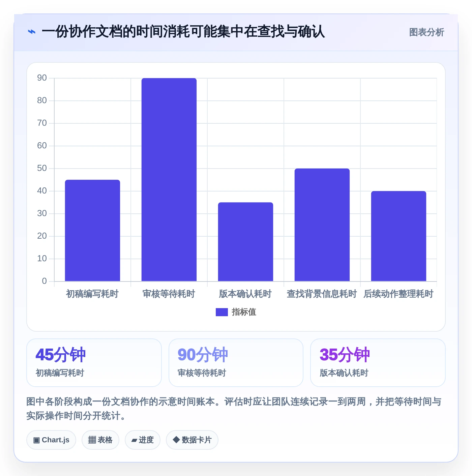This screenshot has height=476, width=472.
Task: Select the 版本确认耗时 bar in the chart
Action: [245, 242]
